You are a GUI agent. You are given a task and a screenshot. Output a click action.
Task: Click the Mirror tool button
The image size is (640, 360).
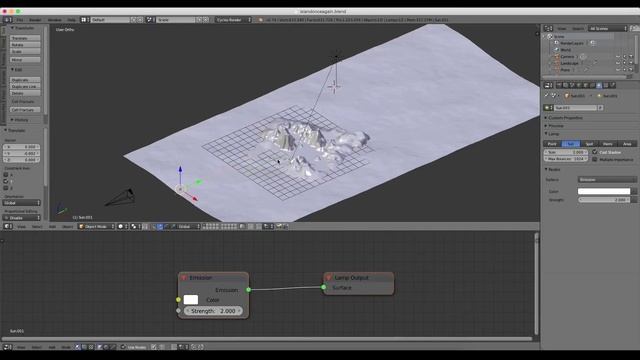[25, 60]
